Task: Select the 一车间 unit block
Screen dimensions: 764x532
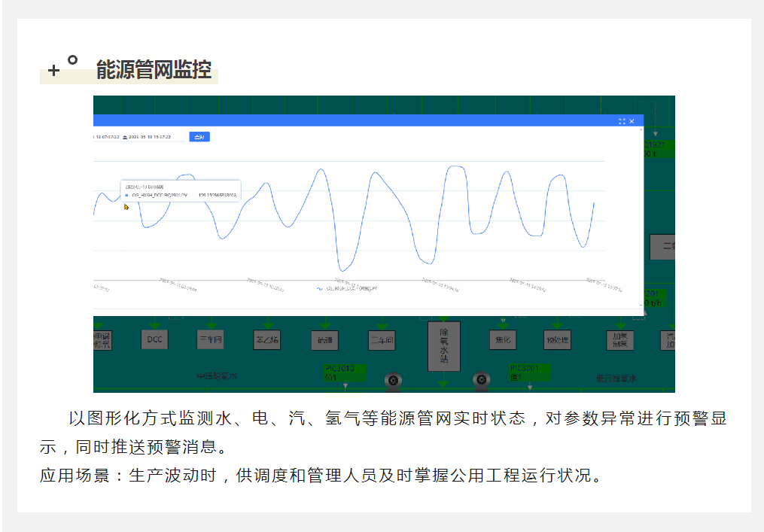Action: pos(210,339)
